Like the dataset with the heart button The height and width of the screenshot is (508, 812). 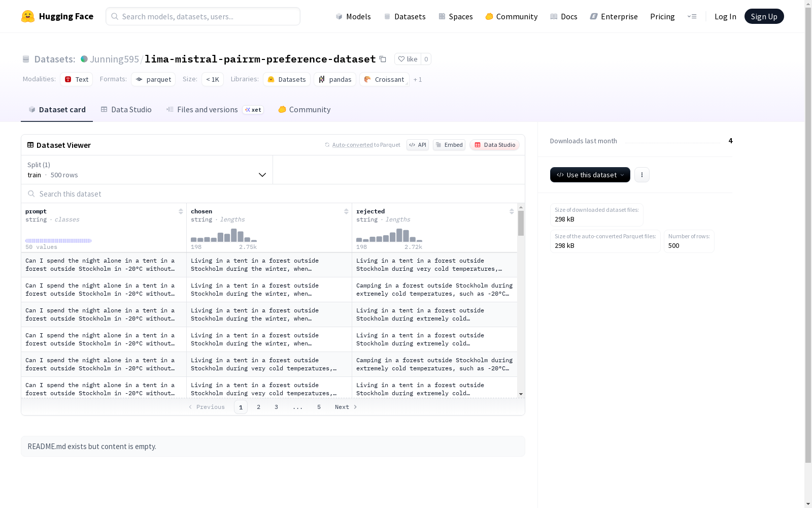pyautogui.click(x=408, y=59)
